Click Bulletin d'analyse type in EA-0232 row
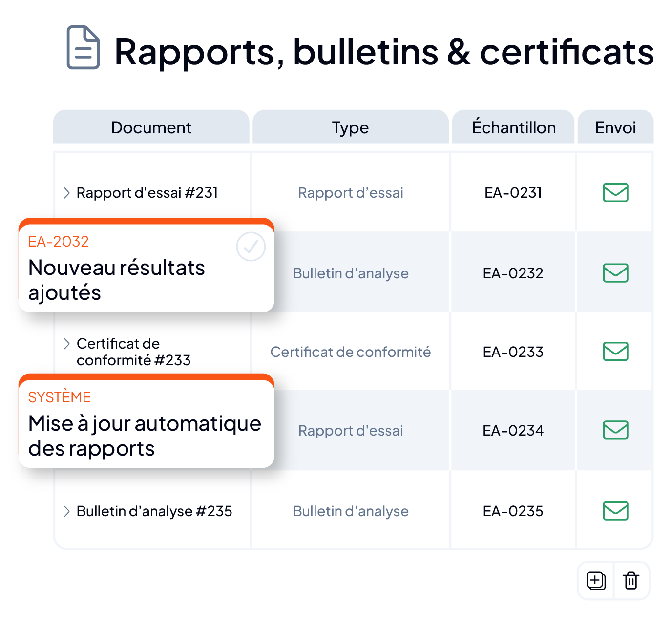 tap(351, 273)
